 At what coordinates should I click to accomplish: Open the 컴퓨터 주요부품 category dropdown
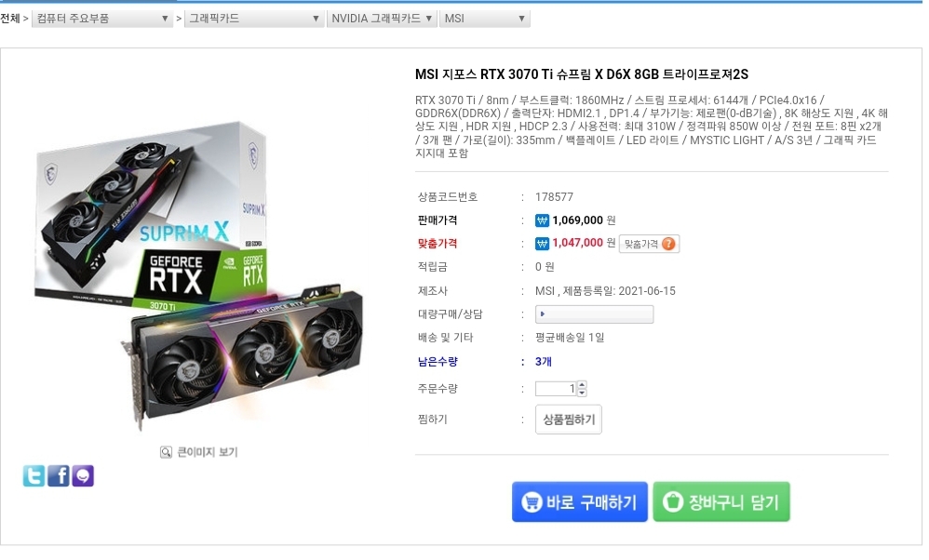click(101, 19)
